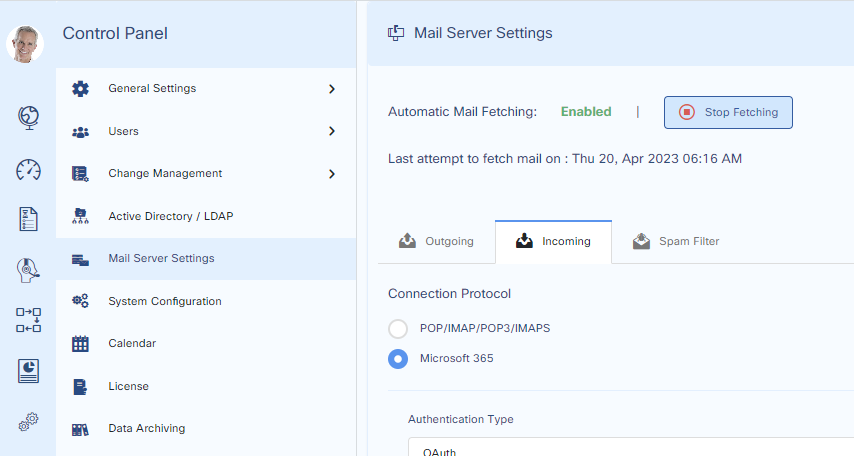
Task: Open the speedometer dashboard icon
Action: (28, 169)
